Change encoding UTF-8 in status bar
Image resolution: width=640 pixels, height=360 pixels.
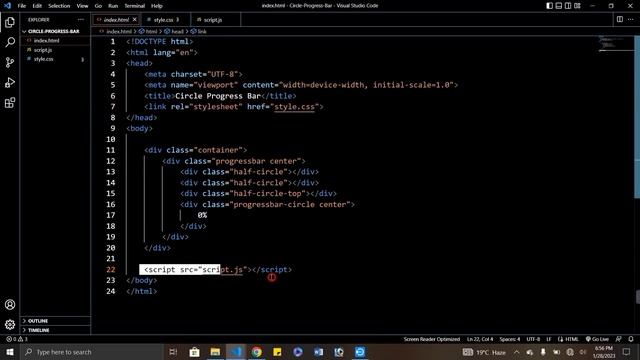point(533,339)
